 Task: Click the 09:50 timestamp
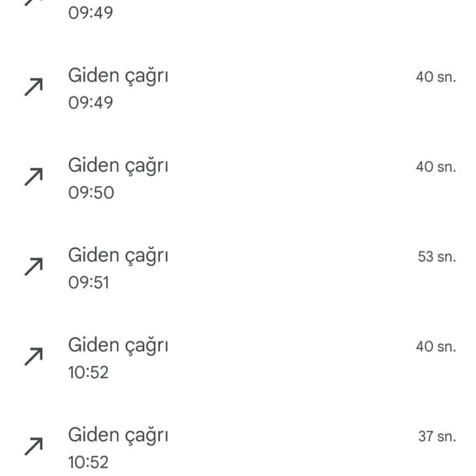91,193
